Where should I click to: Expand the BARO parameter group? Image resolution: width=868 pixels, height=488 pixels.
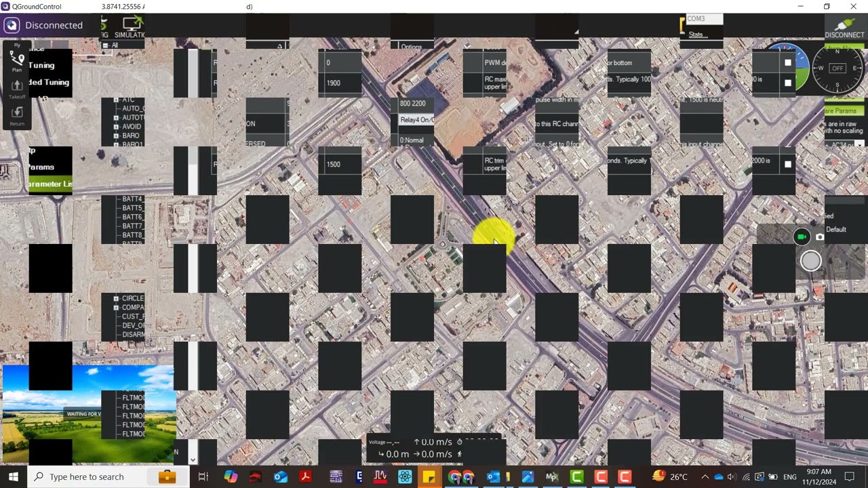click(x=117, y=136)
